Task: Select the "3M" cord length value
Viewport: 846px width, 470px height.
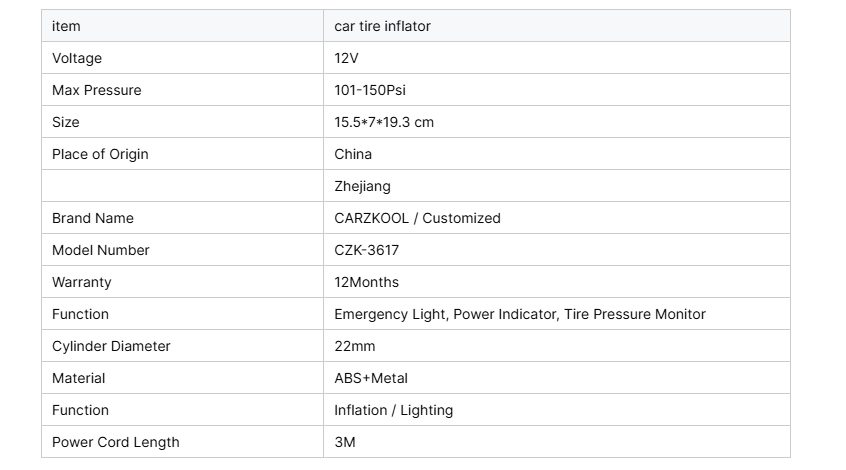Action: pyautogui.click(x=345, y=442)
